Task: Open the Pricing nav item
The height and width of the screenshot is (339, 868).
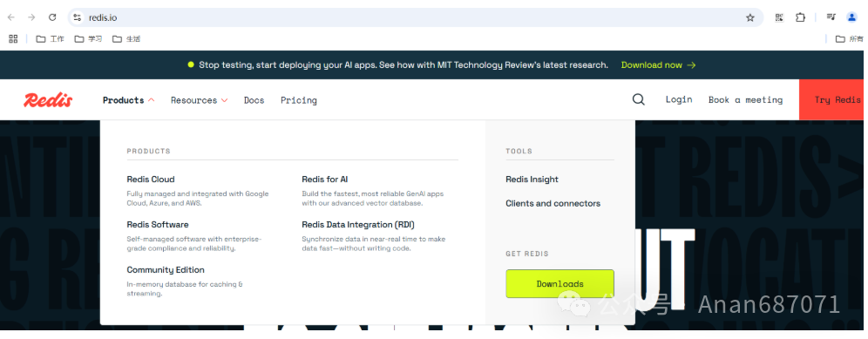Action: click(299, 100)
